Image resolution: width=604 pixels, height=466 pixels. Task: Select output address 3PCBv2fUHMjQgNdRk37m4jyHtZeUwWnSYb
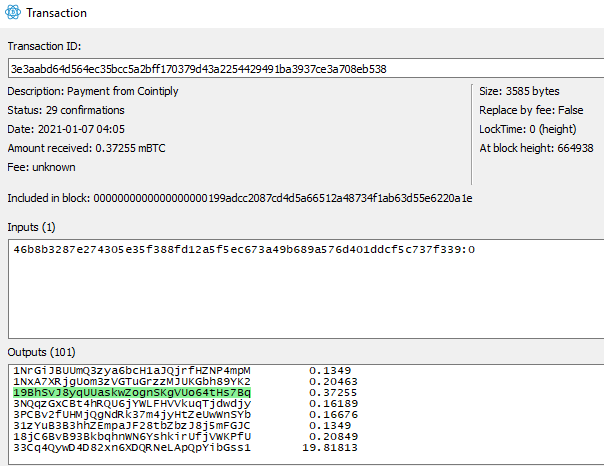(132, 414)
